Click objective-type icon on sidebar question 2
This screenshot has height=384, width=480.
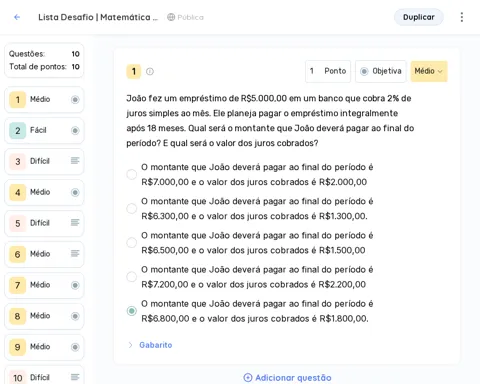(x=75, y=130)
